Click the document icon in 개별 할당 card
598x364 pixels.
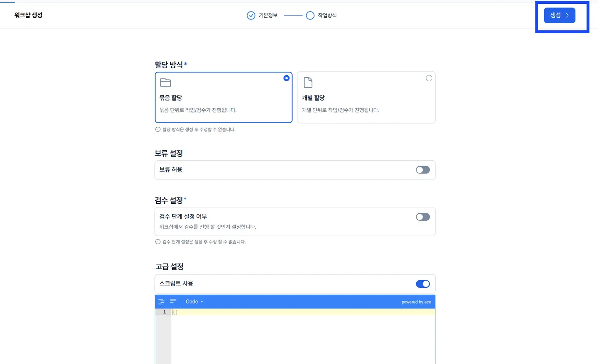point(308,83)
